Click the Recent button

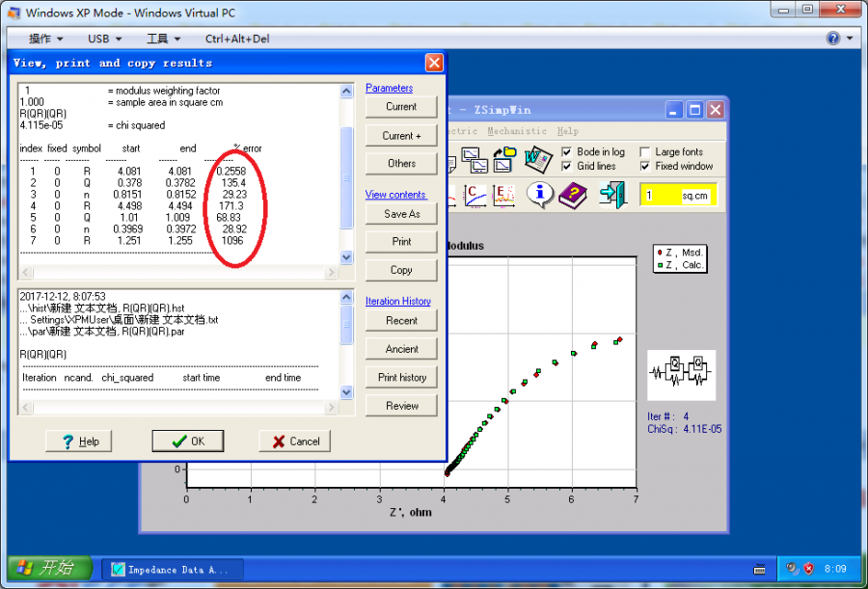[401, 320]
